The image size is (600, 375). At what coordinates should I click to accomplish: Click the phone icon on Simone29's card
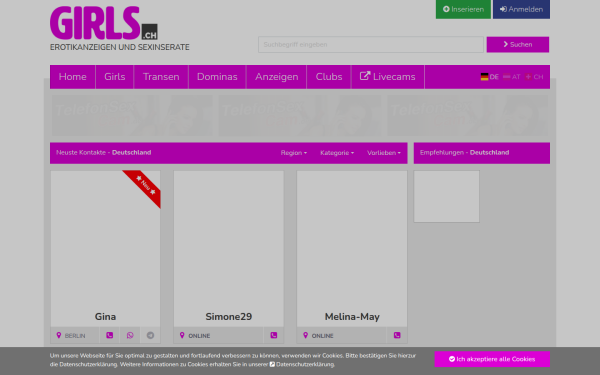pyautogui.click(x=274, y=335)
